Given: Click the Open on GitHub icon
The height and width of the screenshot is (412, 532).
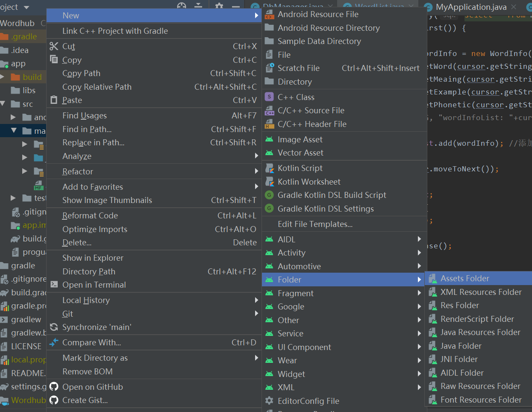Looking at the screenshot, I should point(54,387).
